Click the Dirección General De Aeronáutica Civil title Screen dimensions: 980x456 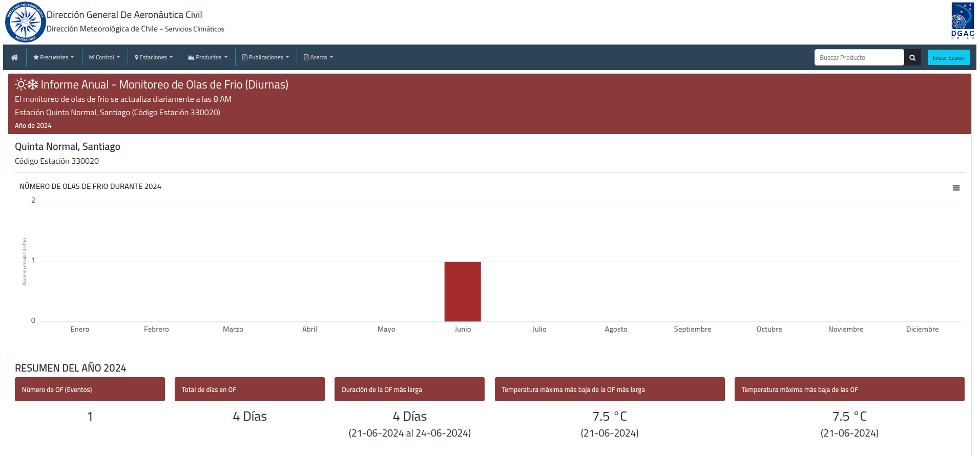(124, 15)
